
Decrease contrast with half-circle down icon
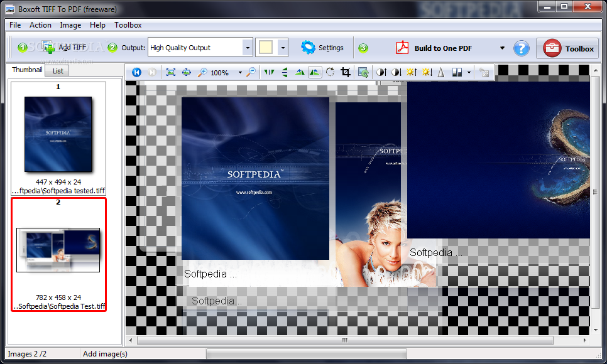[396, 72]
